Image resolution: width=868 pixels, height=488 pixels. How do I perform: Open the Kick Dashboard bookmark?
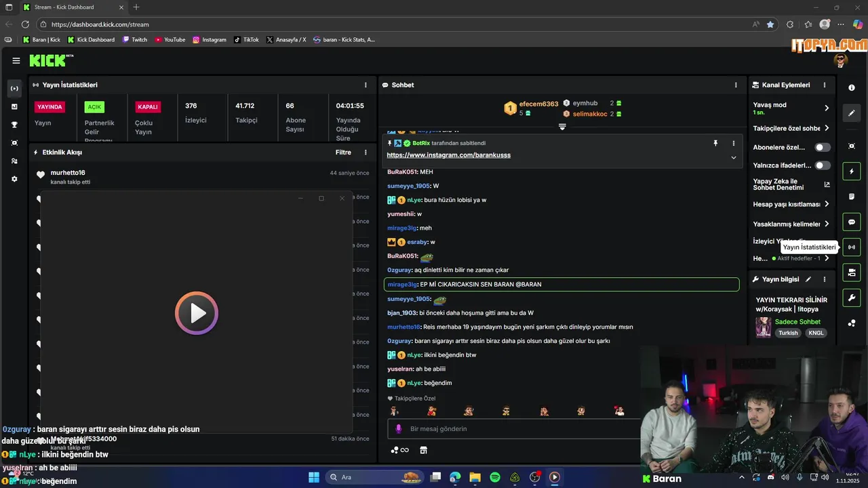coord(91,39)
